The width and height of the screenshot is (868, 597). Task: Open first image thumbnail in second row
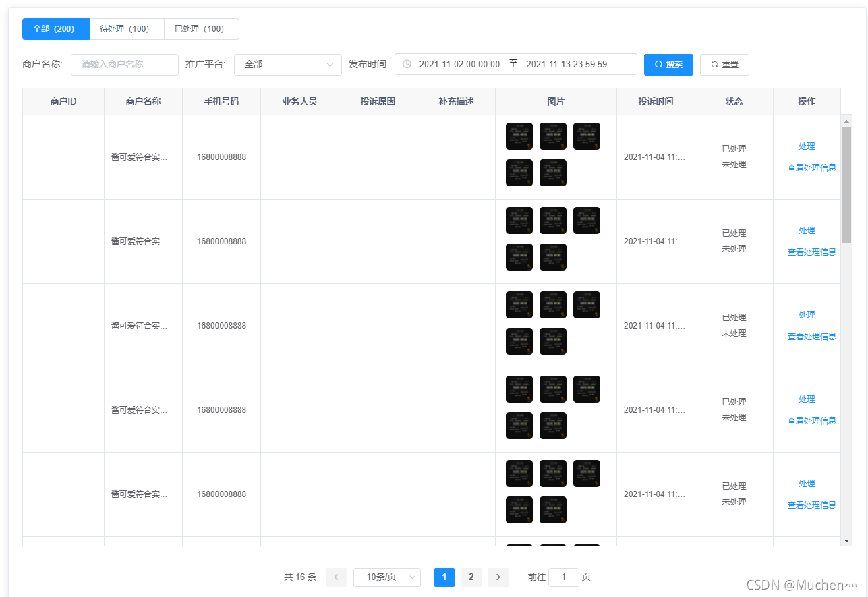pyautogui.click(x=519, y=221)
